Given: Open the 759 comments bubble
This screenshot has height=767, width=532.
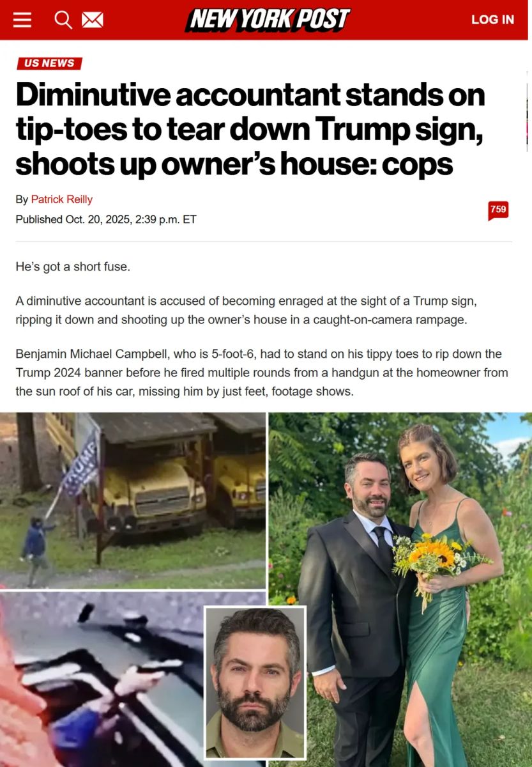Looking at the screenshot, I should (x=498, y=210).
